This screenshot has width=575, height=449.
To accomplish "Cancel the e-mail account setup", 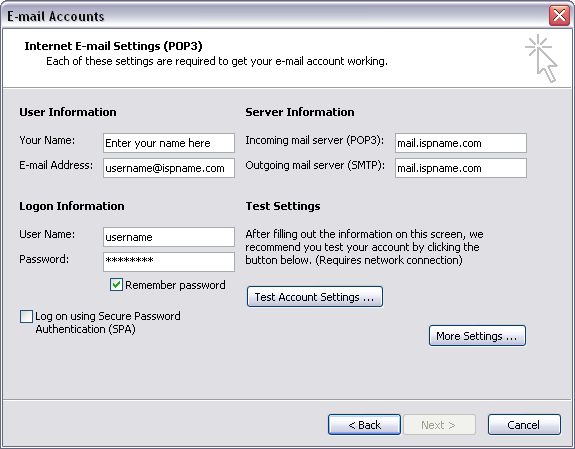I will click(524, 425).
